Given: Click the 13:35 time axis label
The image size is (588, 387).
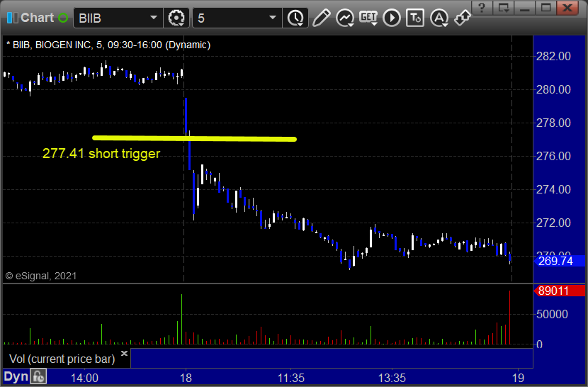Looking at the screenshot, I should [392, 378].
